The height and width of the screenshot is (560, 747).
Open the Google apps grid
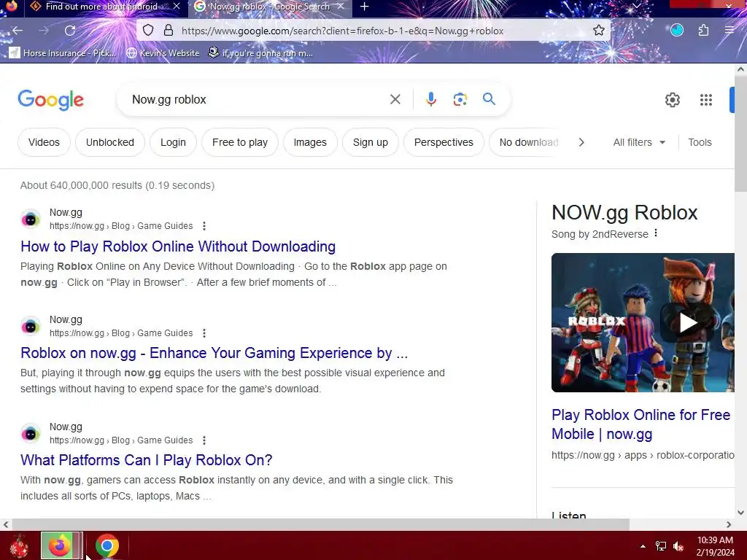(x=705, y=100)
